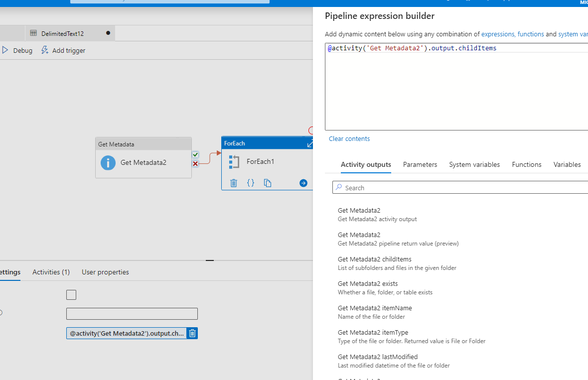Click the ForEach1 loop activity icon
Screen dimensions: 588x380
click(234, 161)
